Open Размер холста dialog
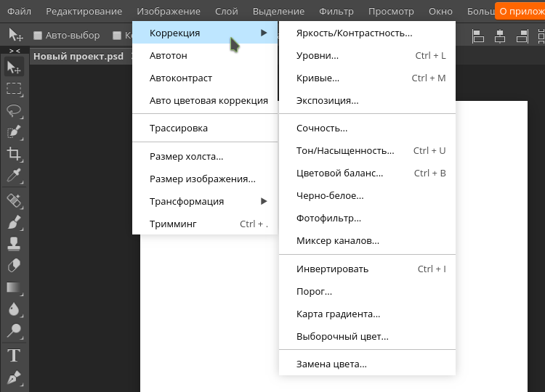 (205, 157)
